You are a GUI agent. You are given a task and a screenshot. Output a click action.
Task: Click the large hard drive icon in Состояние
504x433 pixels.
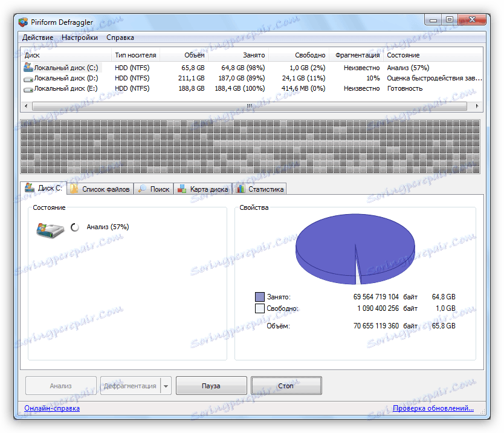tap(50, 230)
